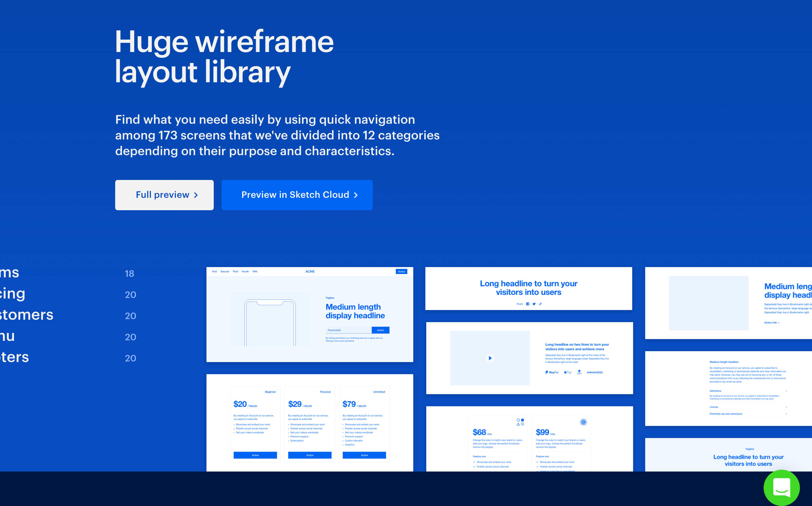Click the PayPal logo in video wireframe
Screen dimensions: 812x506
pos(552,372)
